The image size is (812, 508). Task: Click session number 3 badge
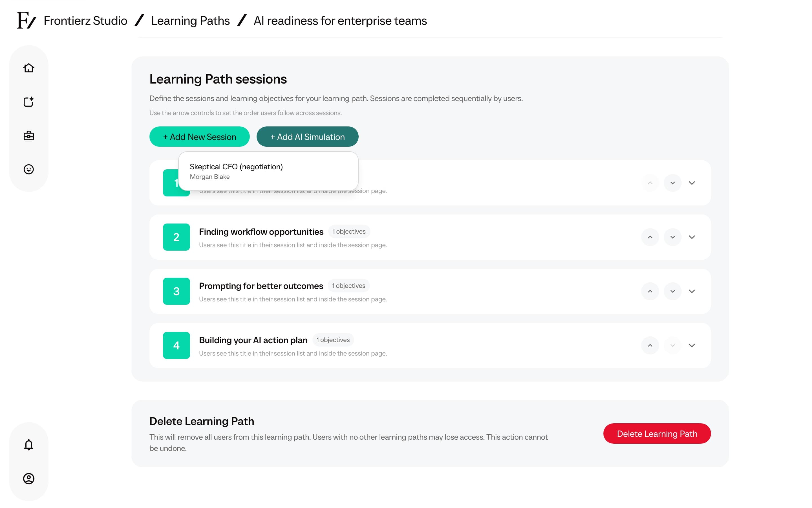coord(176,291)
